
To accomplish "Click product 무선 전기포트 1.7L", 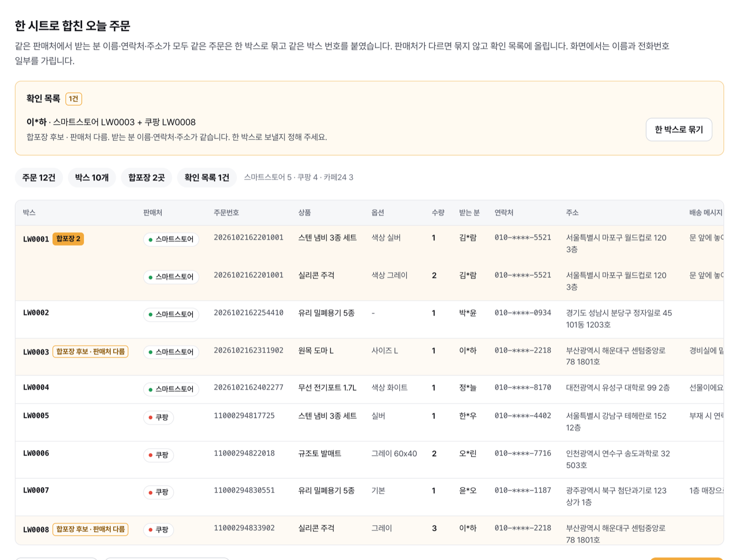I will (x=327, y=388).
